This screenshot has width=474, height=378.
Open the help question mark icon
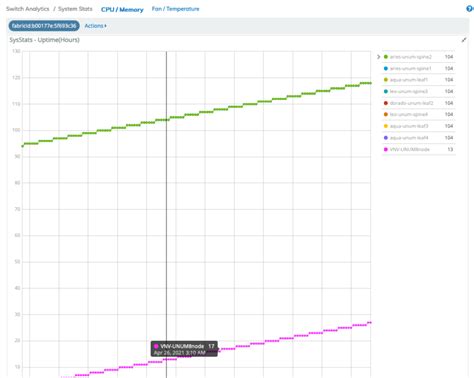coord(470,9)
